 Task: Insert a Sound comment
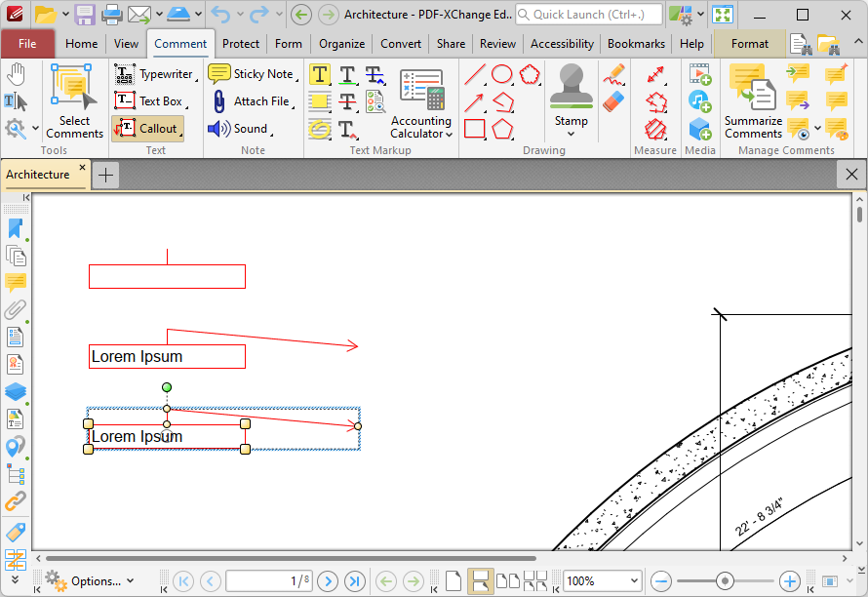click(240, 129)
